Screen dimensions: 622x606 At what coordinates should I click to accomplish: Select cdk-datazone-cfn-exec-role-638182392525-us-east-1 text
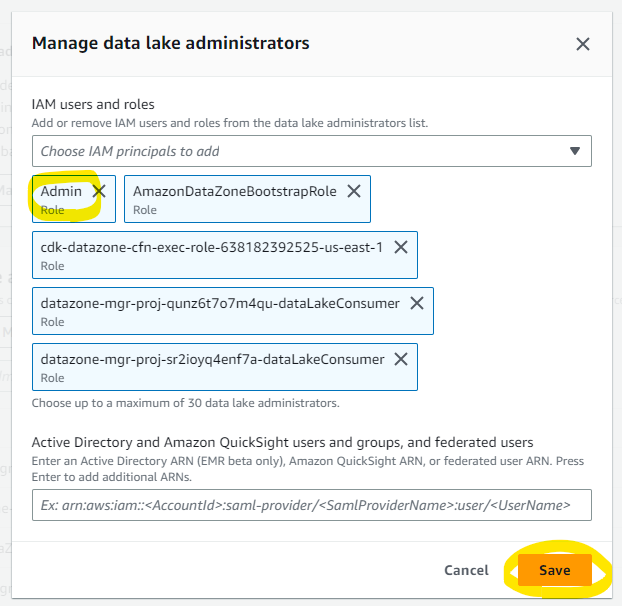pos(212,247)
